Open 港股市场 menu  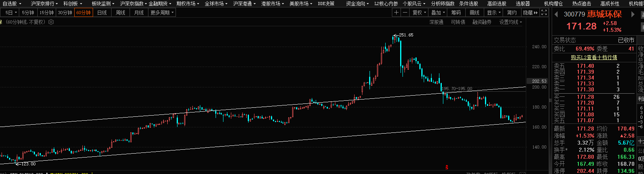coord(273,4)
